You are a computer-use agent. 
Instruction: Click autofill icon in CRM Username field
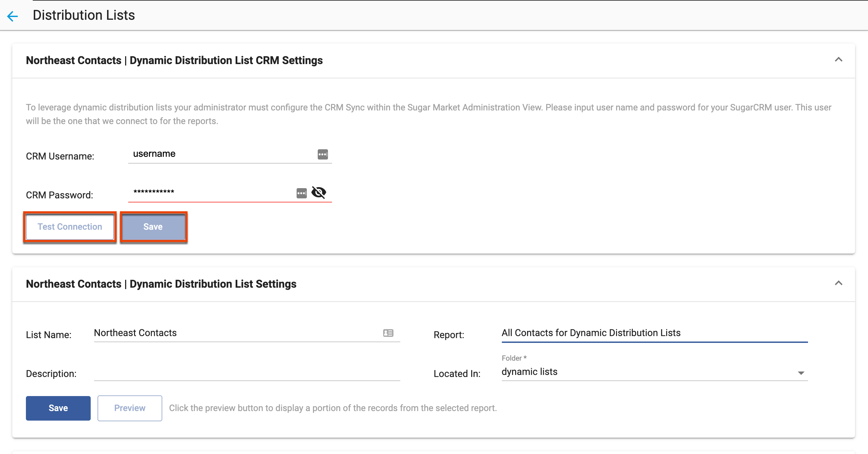[x=323, y=154]
